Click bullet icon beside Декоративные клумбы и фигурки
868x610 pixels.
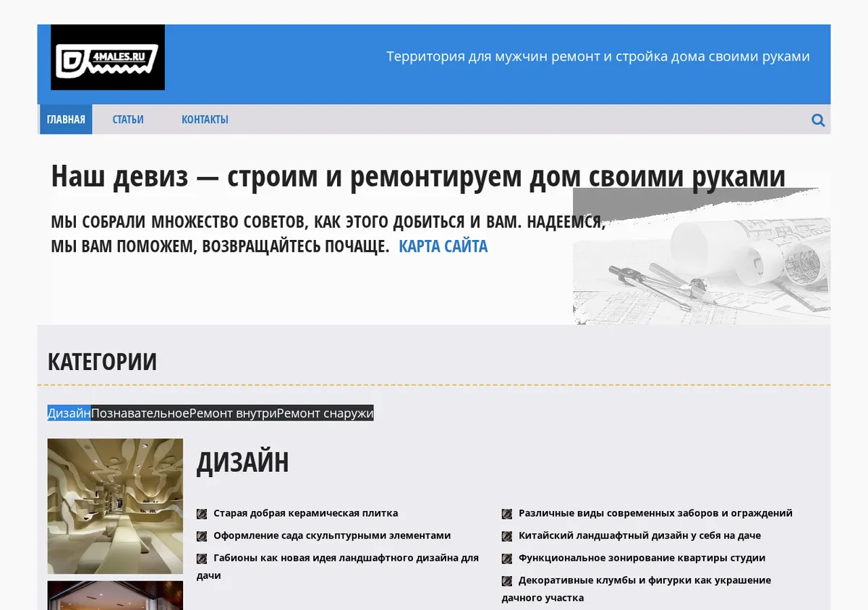[x=507, y=581]
